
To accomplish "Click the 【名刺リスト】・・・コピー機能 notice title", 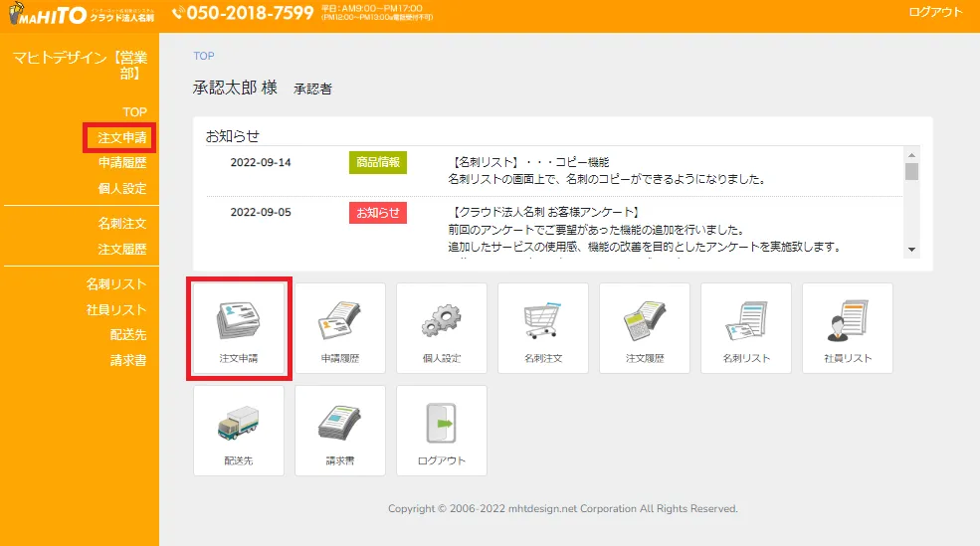I will point(528,162).
